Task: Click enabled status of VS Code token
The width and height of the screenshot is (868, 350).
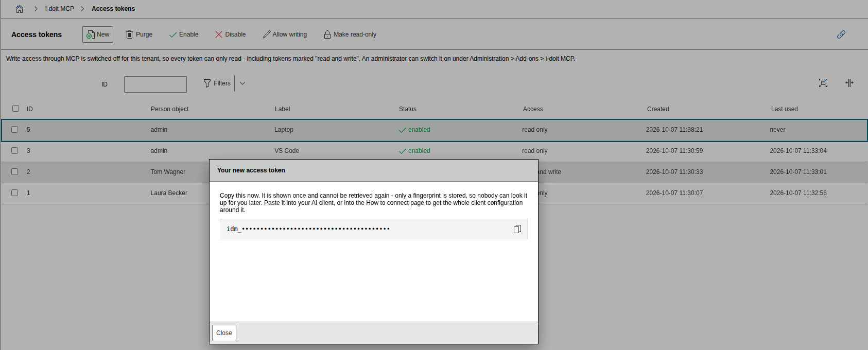Action: [x=414, y=151]
